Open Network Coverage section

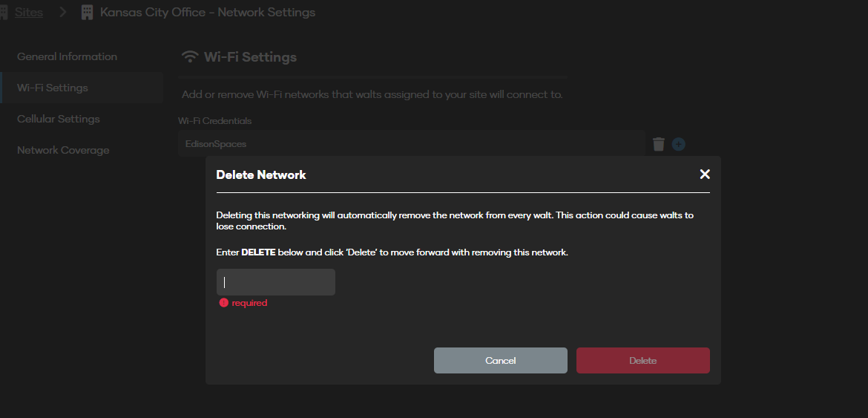tap(63, 150)
